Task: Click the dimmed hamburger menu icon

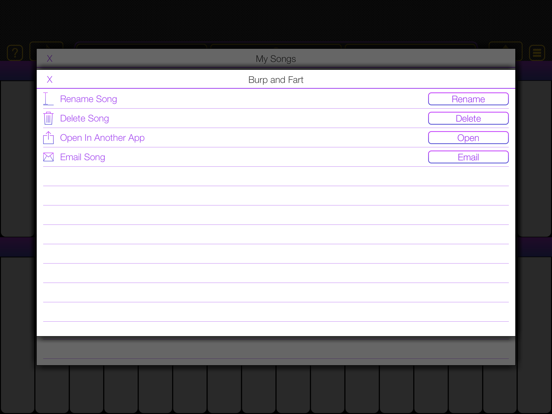Action: (x=537, y=53)
